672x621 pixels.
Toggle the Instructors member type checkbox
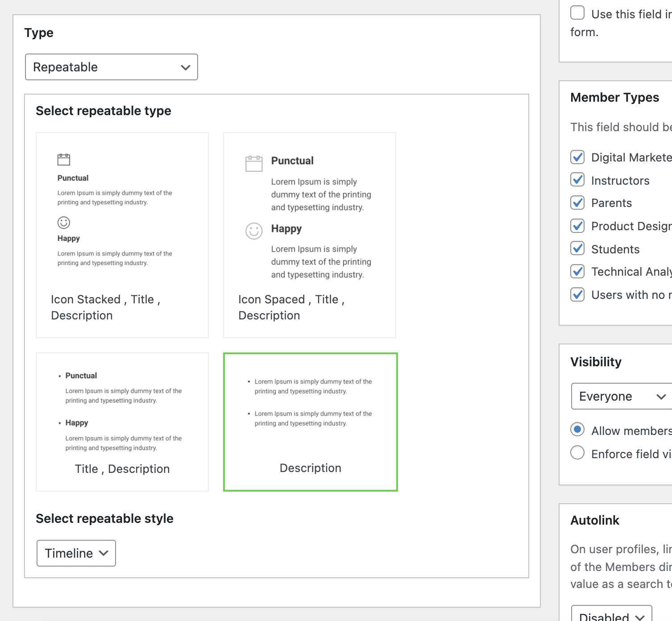pos(577,180)
